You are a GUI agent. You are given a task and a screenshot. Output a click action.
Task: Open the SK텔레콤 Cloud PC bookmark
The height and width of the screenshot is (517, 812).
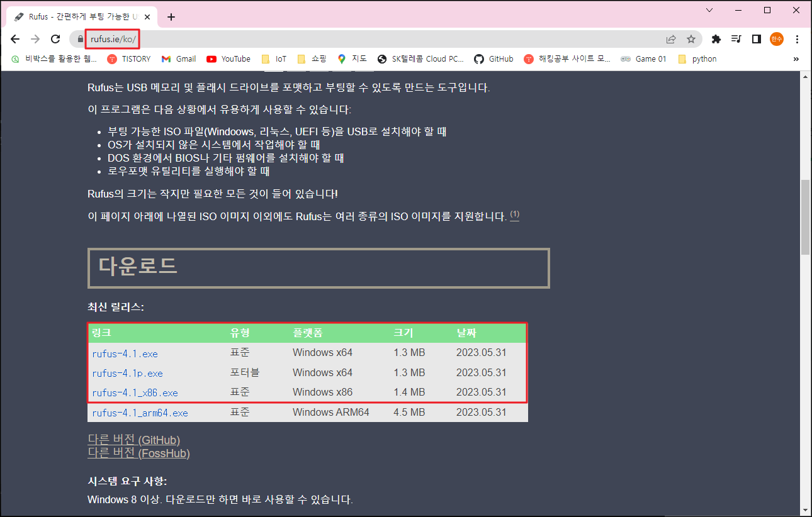click(x=420, y=59)
